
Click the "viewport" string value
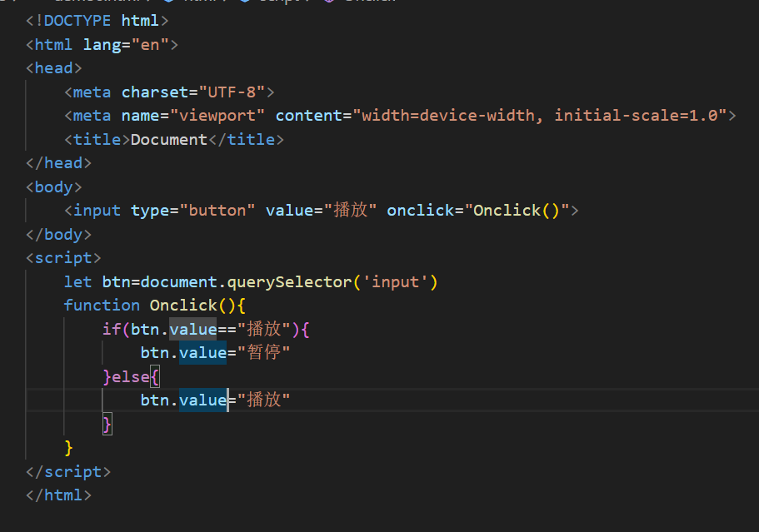[x=217, y=116]
